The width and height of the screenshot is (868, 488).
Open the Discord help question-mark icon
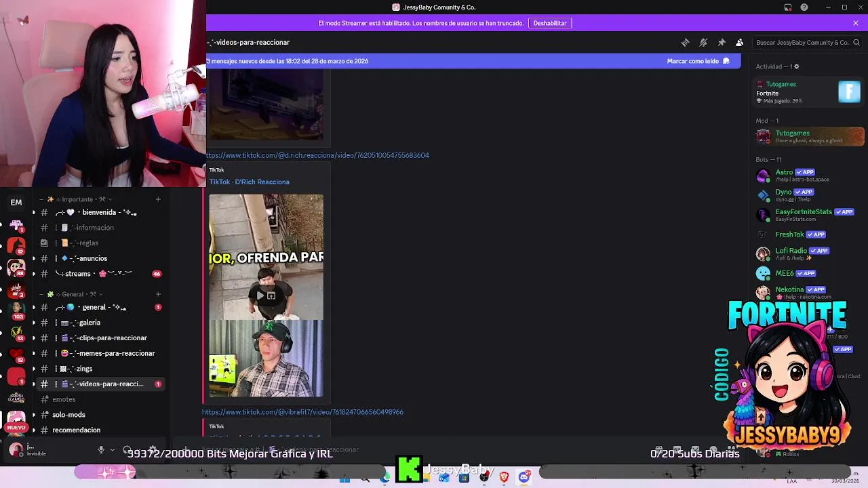[x=804, y=7]
